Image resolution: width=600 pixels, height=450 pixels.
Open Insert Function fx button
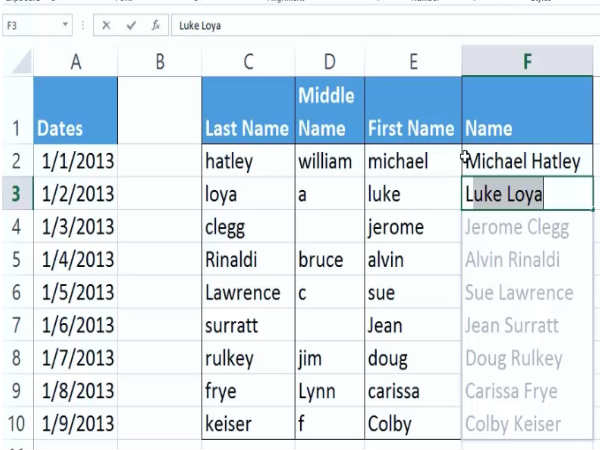[156, 26]
